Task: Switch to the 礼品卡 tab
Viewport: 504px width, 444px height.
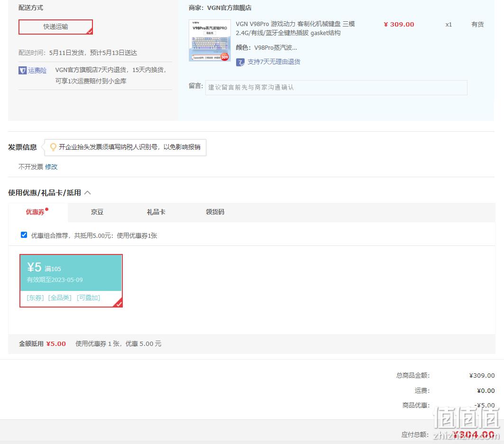Action: click(x=156, y=212)
